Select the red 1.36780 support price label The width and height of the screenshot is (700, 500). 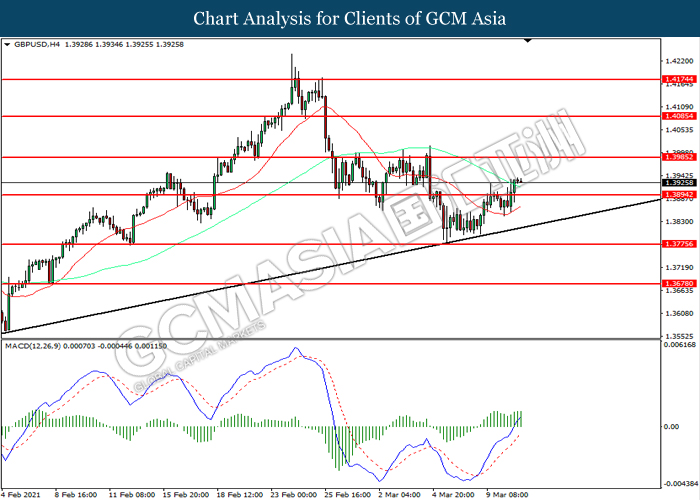point(679,283)
